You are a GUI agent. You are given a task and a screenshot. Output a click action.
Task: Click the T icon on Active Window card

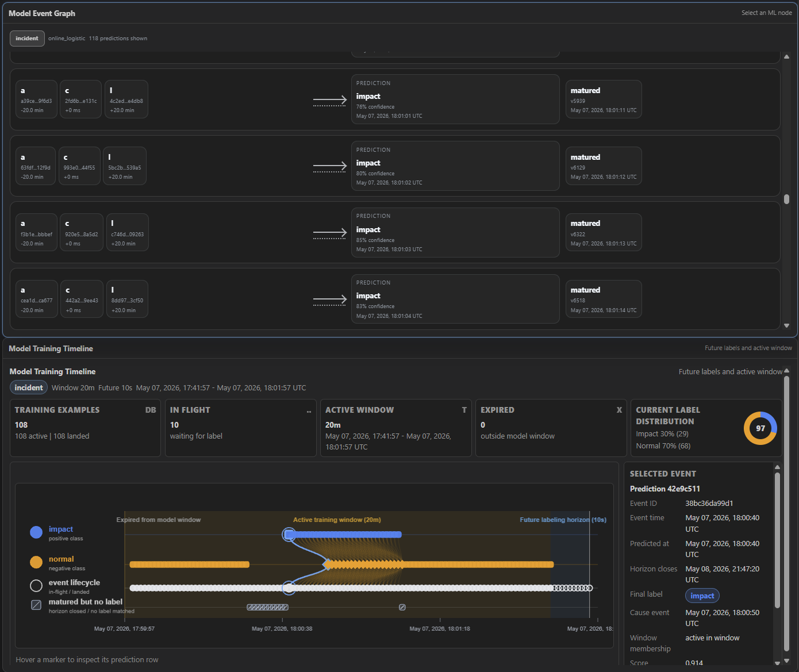pyautogui.click(x=464, y=410)
